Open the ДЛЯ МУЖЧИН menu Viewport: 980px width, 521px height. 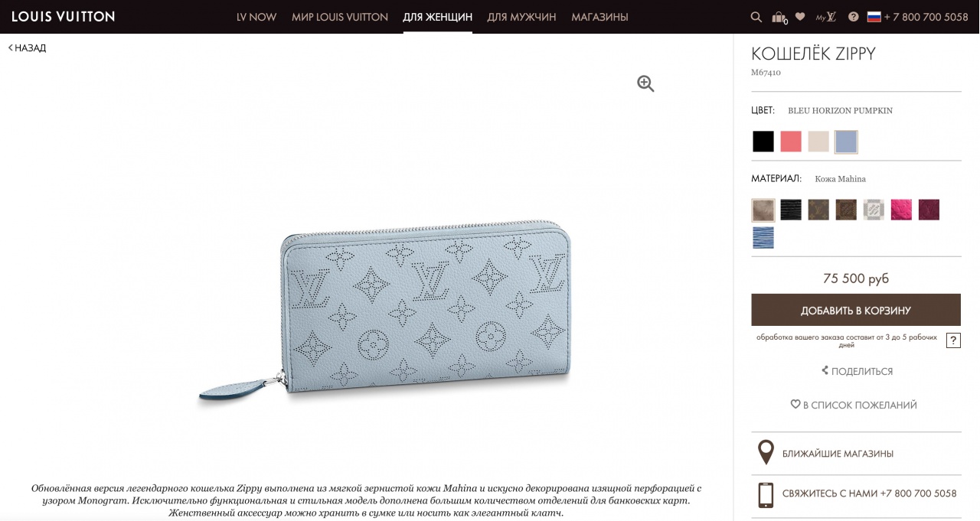tap(521, 17)
